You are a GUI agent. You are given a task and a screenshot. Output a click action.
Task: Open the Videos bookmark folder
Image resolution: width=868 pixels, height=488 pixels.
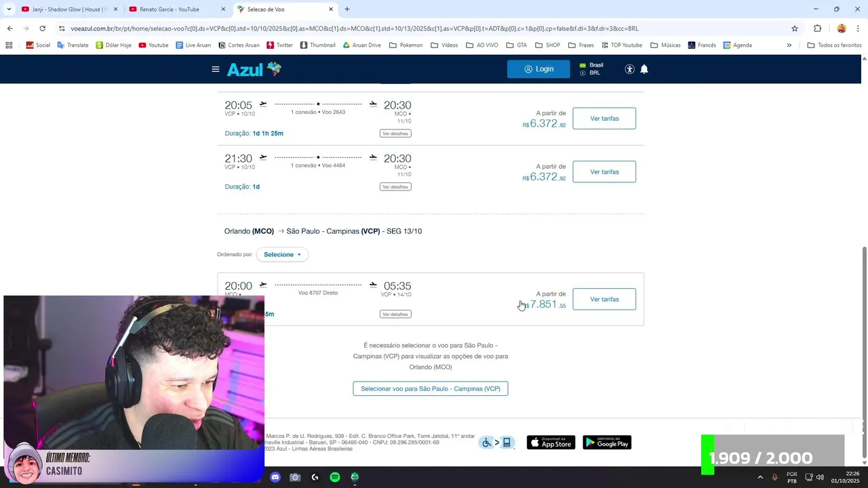(x=444, y=45)
